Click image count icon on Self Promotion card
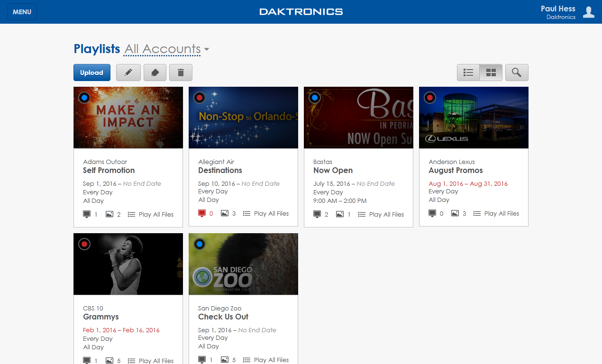Image resolution: width=602 pixels, height=364 pixels. (109, 214)
